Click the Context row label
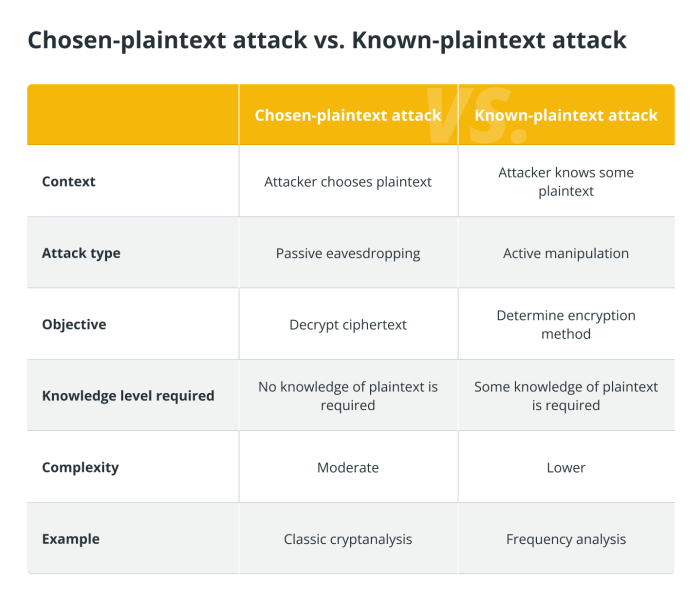This screenshot has height=600, width=700. pos(69,182)
